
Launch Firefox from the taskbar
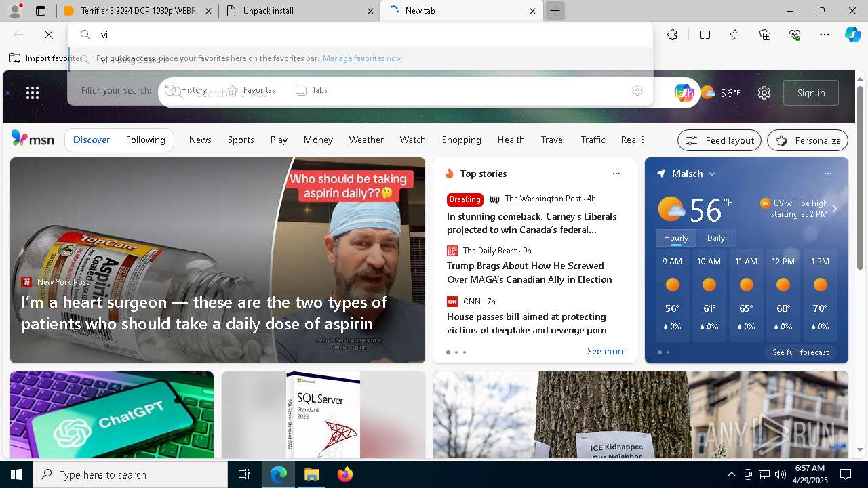(345, 474)
